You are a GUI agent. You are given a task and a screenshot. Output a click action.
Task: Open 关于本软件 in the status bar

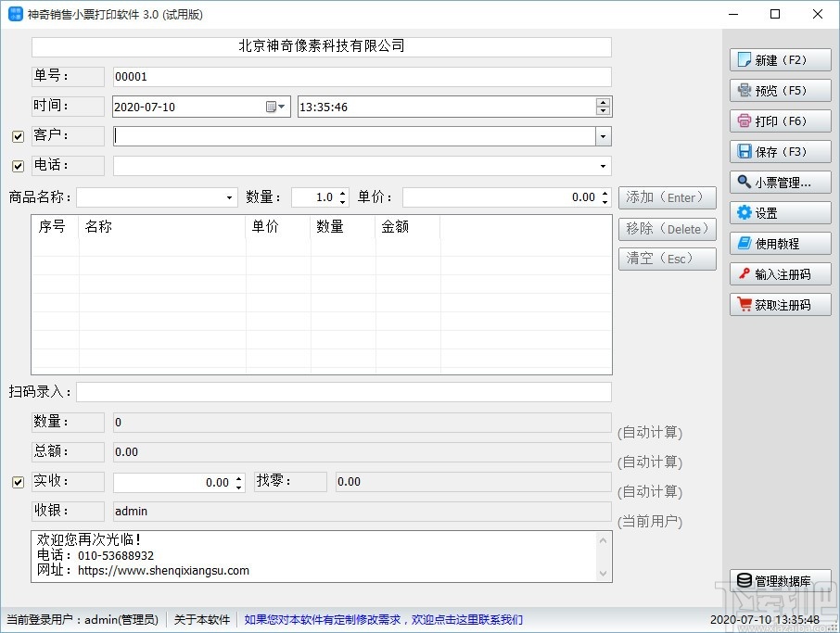point(202,620)
